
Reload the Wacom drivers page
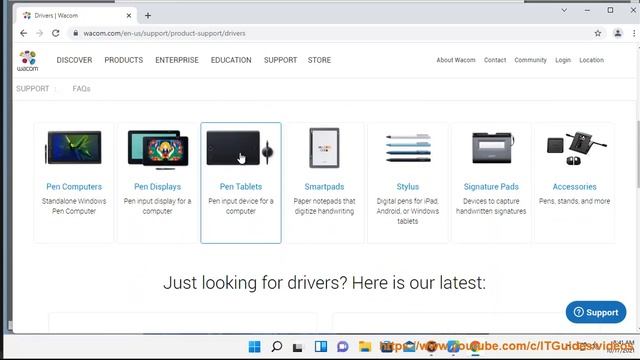point(56,33)
